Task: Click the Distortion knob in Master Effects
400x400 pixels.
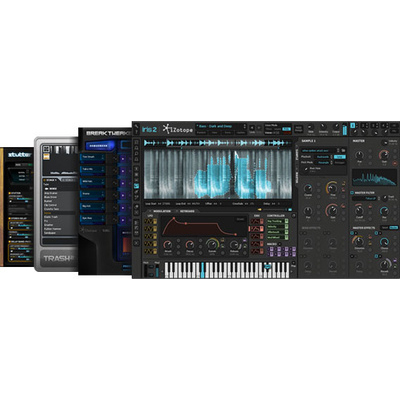Action: pos(359,241)
